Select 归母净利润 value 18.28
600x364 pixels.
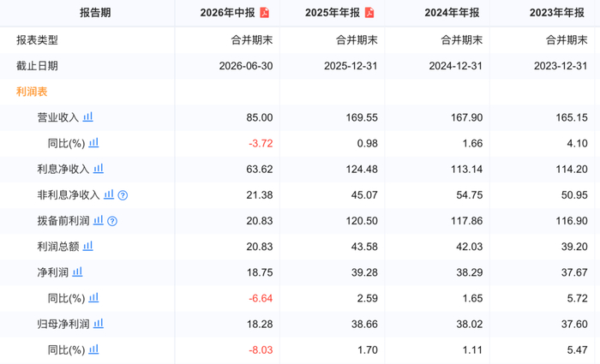coord(260,324)
